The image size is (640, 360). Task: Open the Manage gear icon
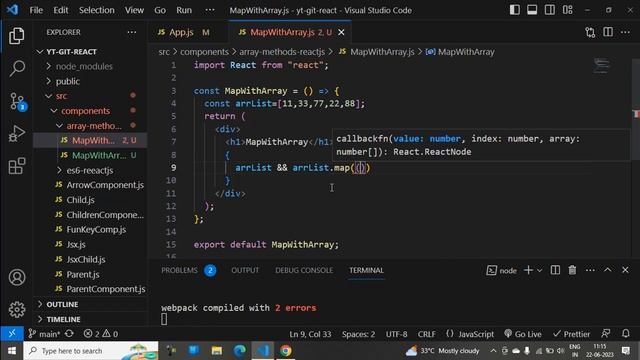pos(17,309)
